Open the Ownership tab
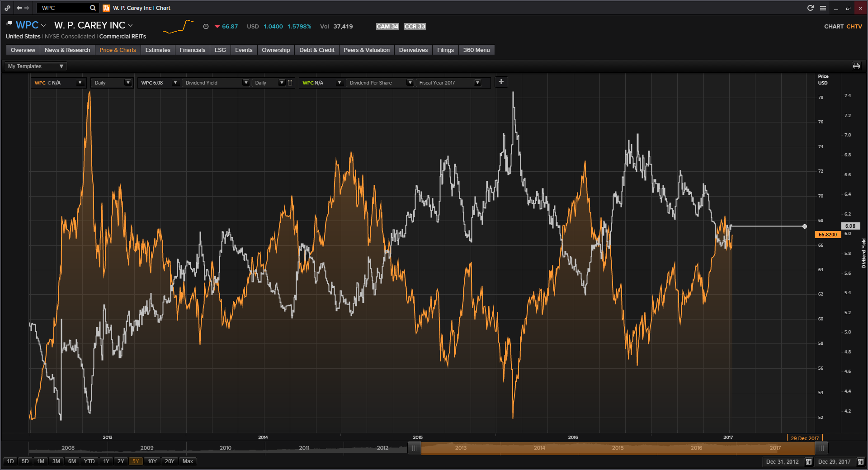Image resolution: width=868 pixels, height=470 pixels. (x=276, y=50)
